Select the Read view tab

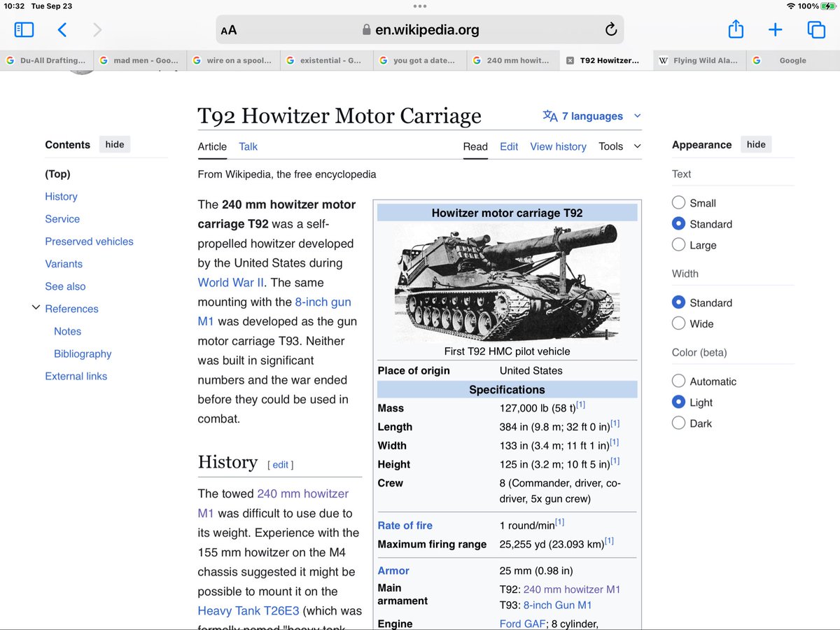click(475, 146)
